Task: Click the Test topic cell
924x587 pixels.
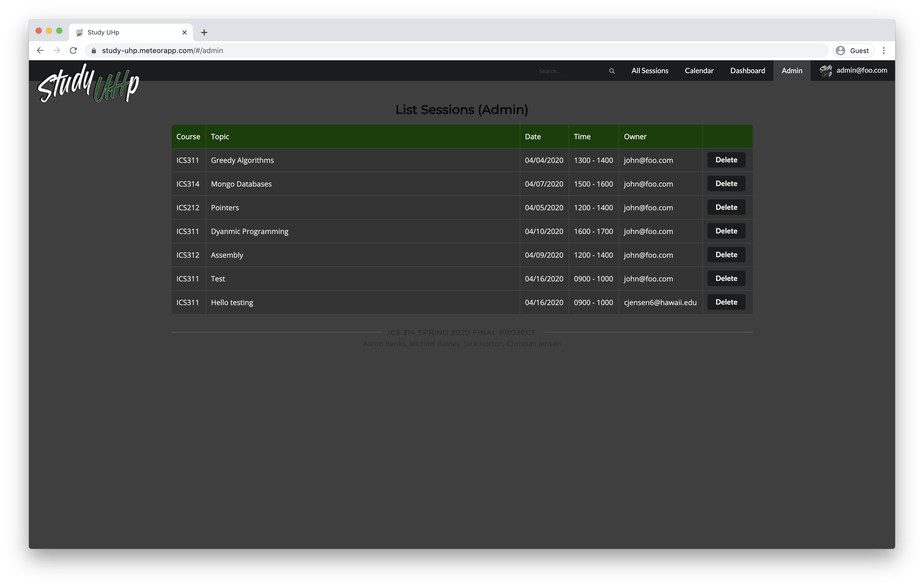Action: coord(363,279)
